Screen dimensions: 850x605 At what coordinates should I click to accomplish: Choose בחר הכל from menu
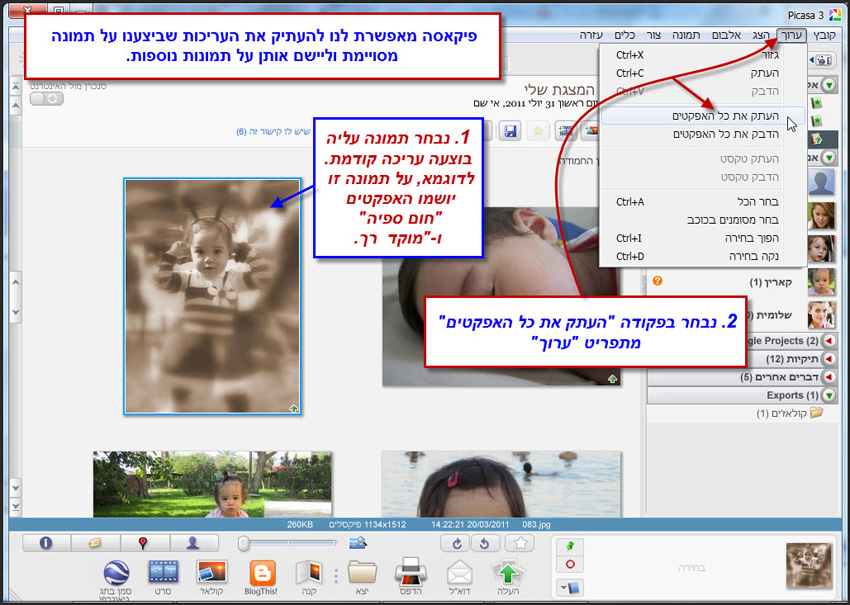(x=703, y=202)
